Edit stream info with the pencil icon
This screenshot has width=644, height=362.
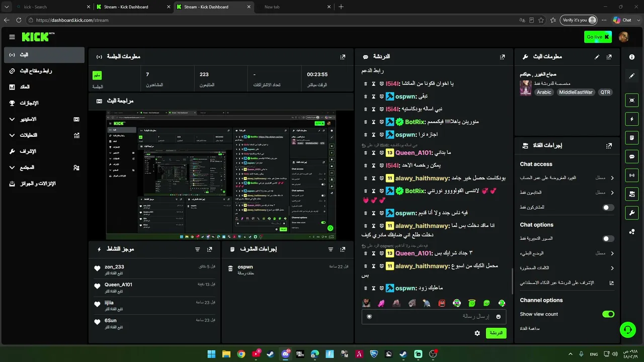point(597,57)
